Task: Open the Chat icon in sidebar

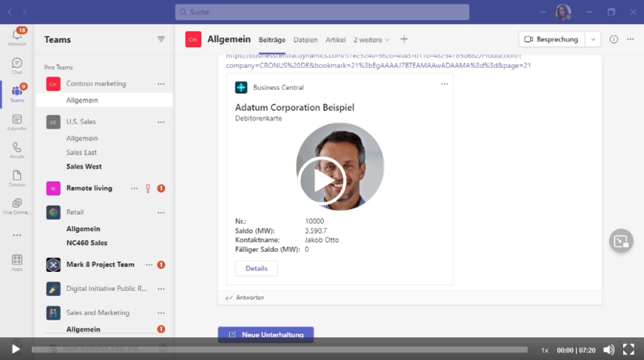Action: click(x=17, y=66)
